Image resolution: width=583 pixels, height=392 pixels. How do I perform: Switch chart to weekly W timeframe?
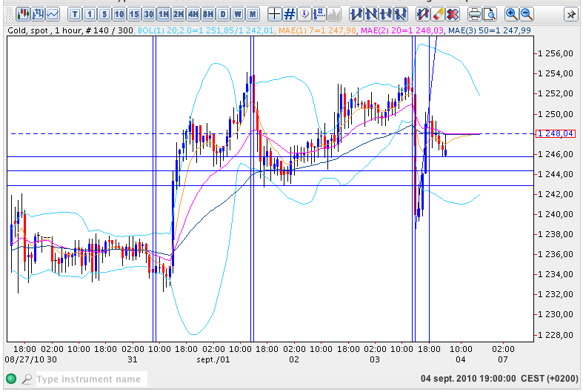coord(238,14)
